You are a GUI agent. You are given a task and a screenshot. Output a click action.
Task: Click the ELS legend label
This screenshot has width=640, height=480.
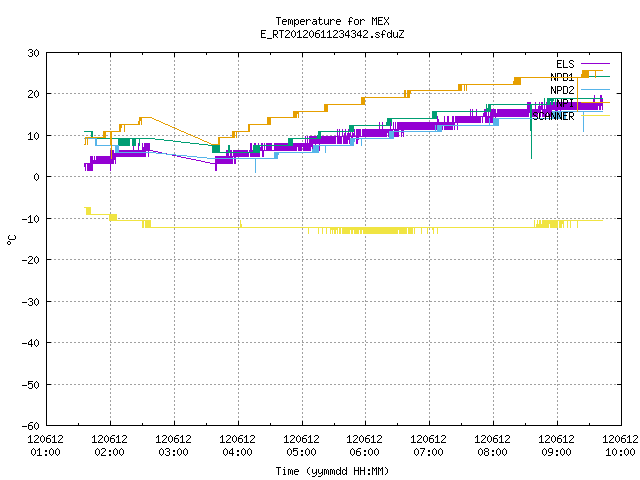pyautogui.click(x=565, y=64)
